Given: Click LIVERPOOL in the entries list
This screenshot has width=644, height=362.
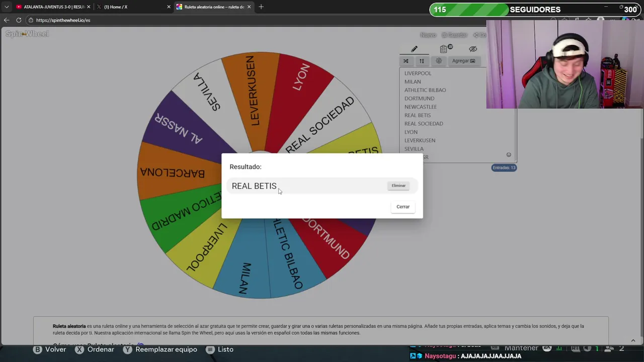Looking at the screenshot, I should pyautogui.click(x=418, y=73).
